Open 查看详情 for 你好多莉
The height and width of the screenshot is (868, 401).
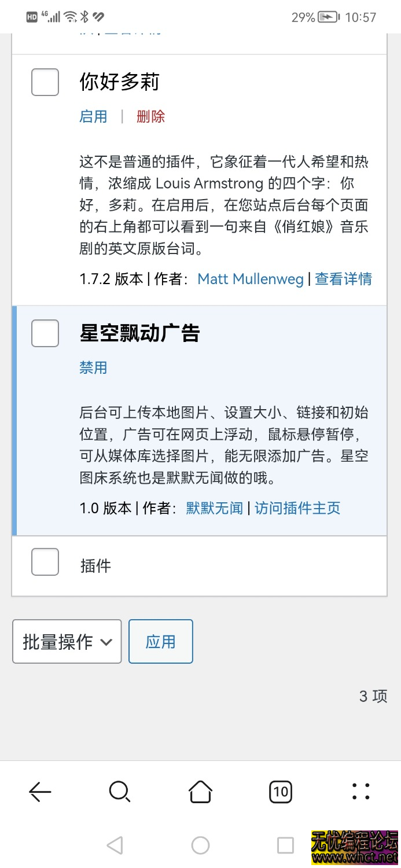pyautogui.click(x=343, y=279)
